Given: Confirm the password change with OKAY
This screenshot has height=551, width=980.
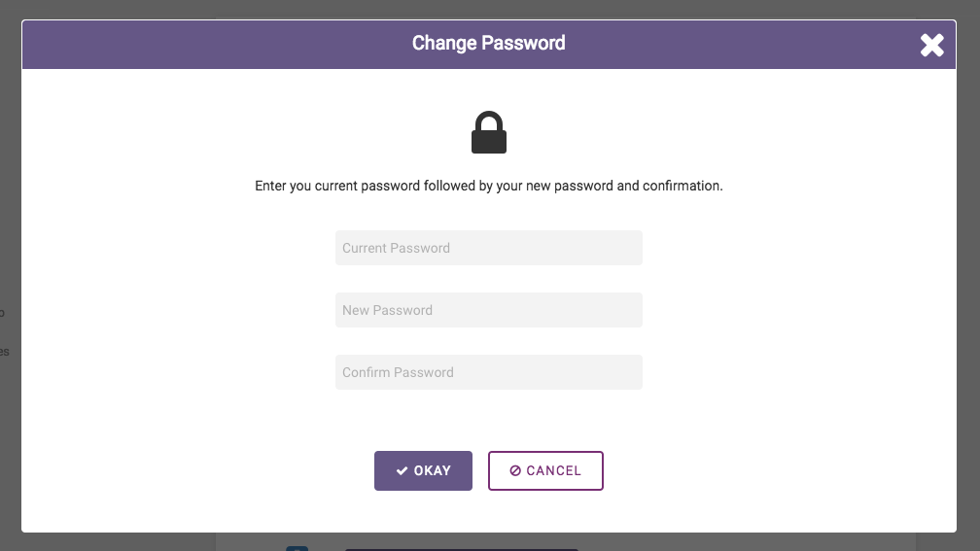Looking at the screenshot, I should 423,471.
